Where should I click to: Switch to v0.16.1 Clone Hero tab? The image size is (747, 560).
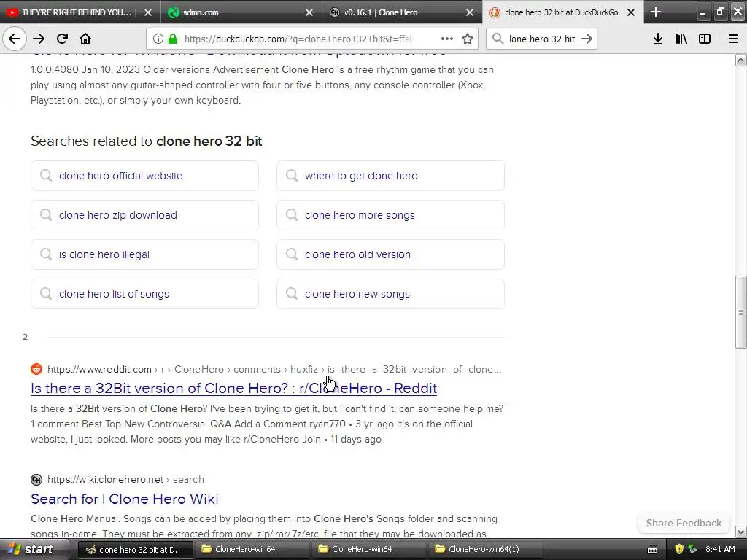(402, 12)
